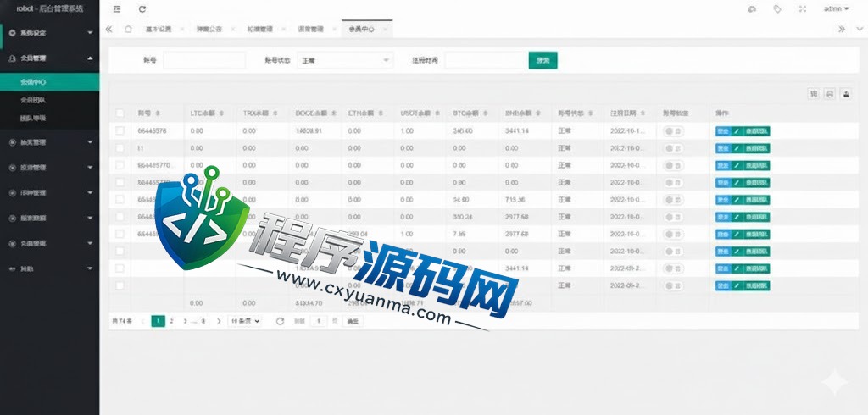Click the account number search field

click(204, 60)
